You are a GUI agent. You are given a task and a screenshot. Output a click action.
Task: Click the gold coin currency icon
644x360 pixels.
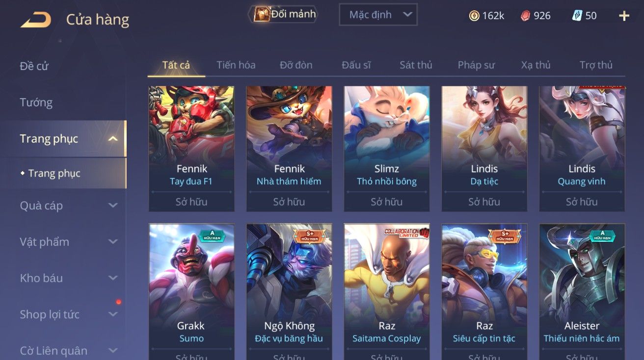[474, 16]
